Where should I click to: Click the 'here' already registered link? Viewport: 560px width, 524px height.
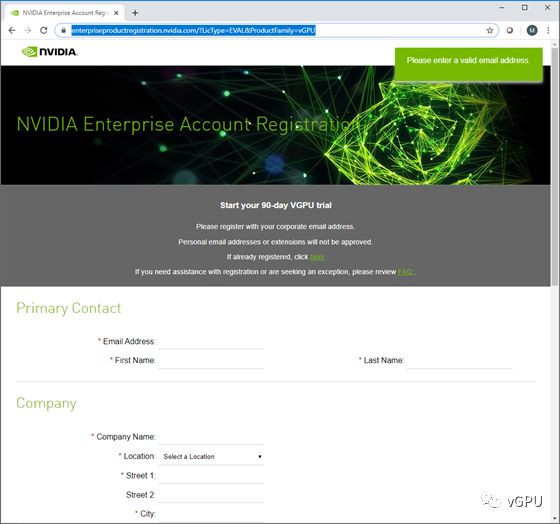click(x=317, y=257)
